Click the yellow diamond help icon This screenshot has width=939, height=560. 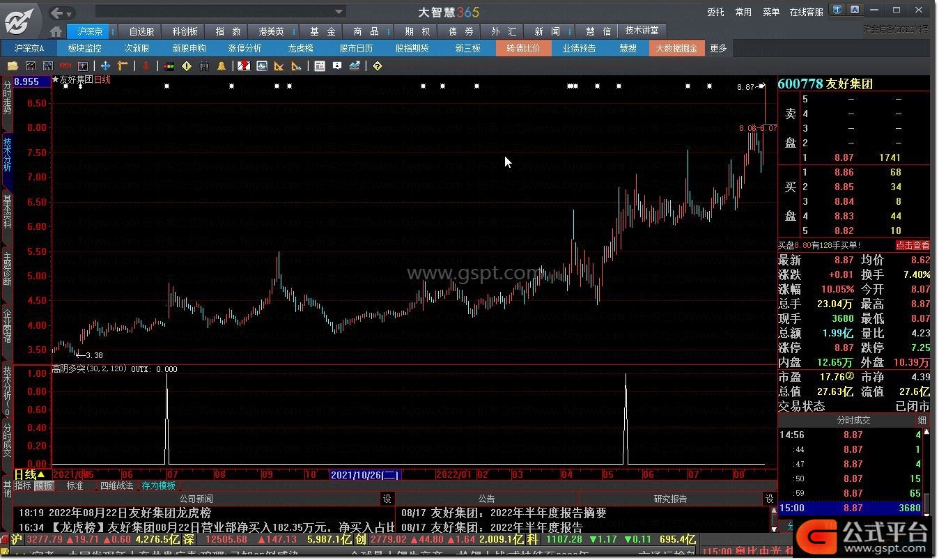378,66
